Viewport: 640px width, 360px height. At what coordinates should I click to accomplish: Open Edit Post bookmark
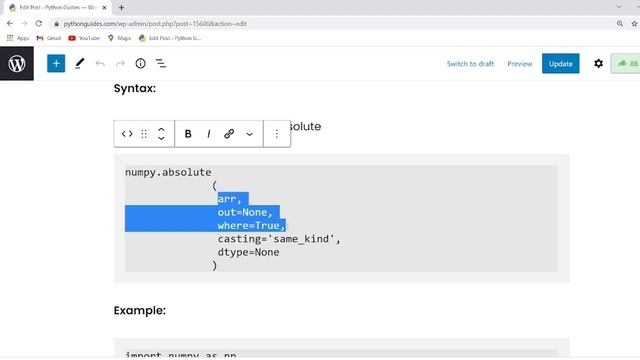170,38
